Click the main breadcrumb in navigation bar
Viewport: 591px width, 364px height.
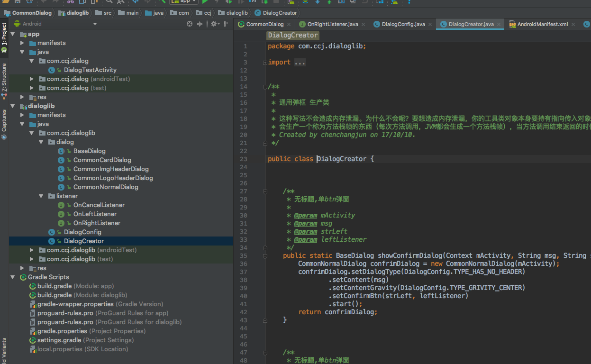click(x=128, y=13)
